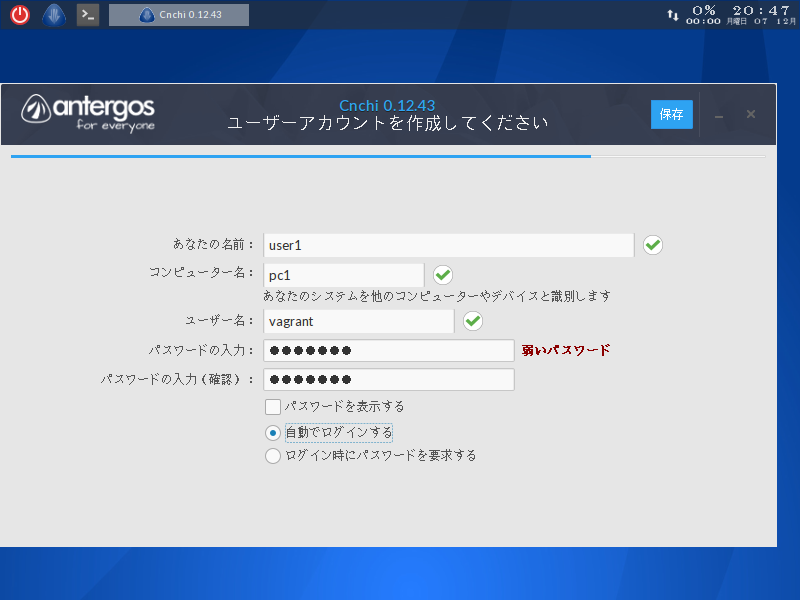Image resolution: width=800 pixels, height=600 pixels.
Task: Switch to the Cnchi 0.12.43 taskbar entry
Action: [180, 14]
